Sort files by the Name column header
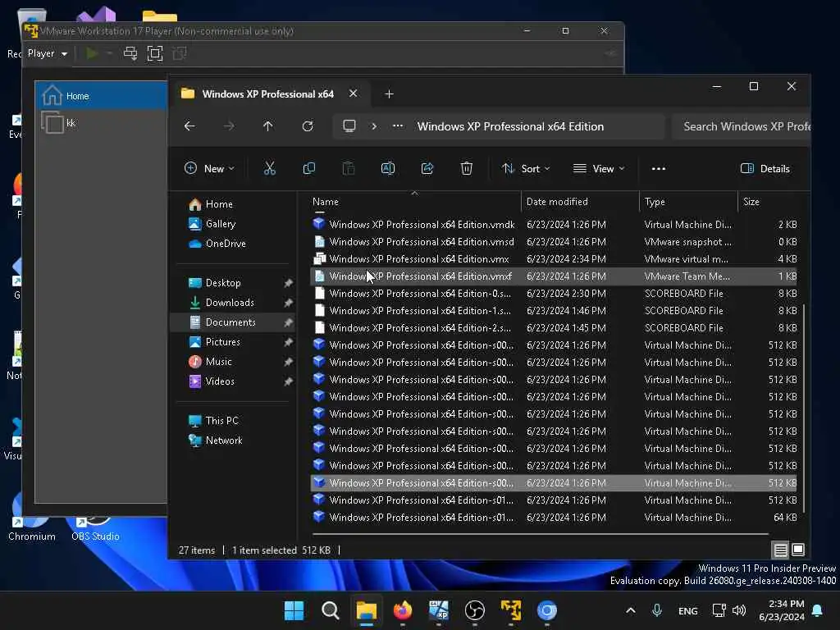This screenshot has height=630, width=840. [x=414, y=202]
